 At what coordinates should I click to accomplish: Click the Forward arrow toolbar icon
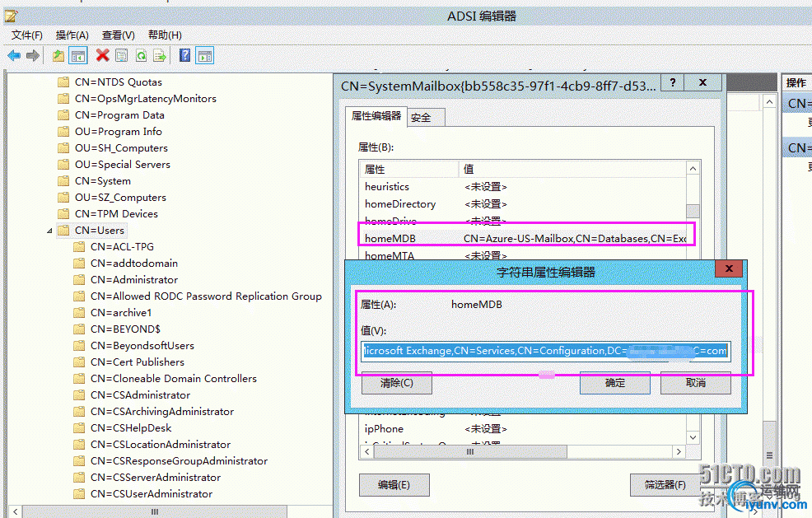pos(33,55)
